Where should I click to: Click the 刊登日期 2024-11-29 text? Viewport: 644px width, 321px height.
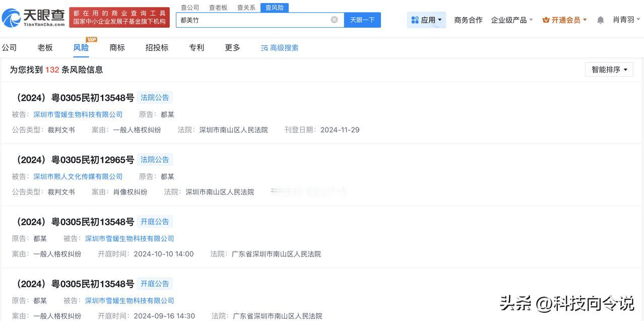point(322,130)
